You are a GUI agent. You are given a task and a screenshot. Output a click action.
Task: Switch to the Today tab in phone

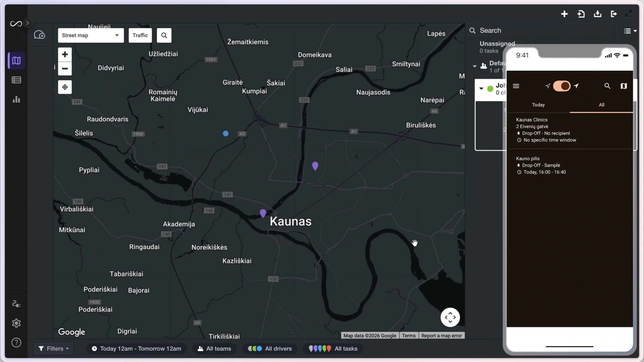tap(538, 105)
